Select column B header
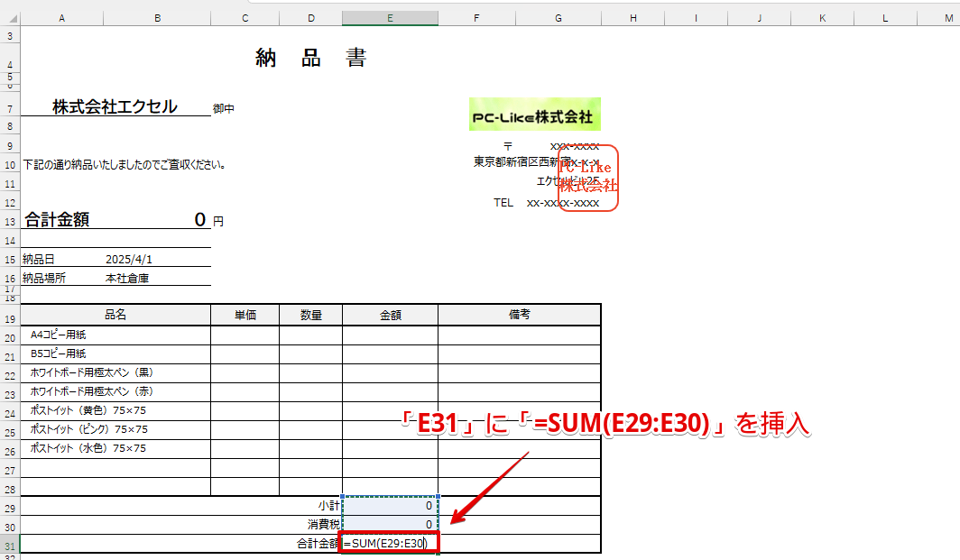 coord(157,18)
